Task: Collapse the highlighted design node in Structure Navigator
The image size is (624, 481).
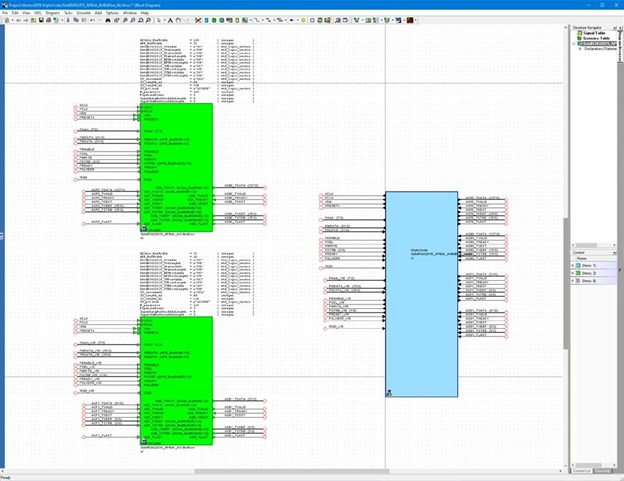Action: click(575, 44)
